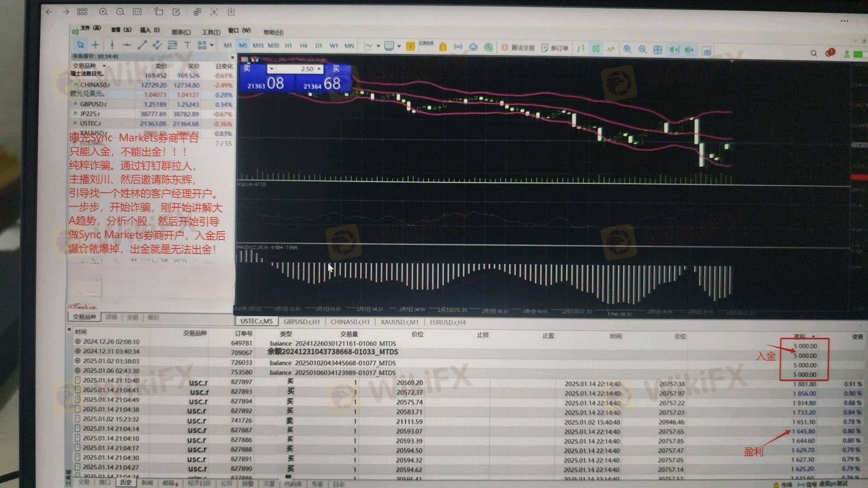
Task: Open the search magnifier in toolbar
Action: point(814,53)
